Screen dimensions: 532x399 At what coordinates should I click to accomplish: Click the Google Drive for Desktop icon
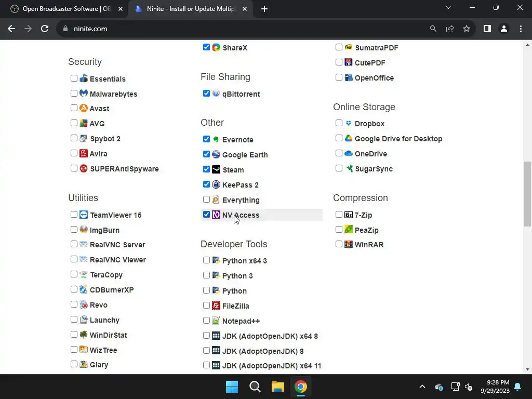tap(349, 138)
